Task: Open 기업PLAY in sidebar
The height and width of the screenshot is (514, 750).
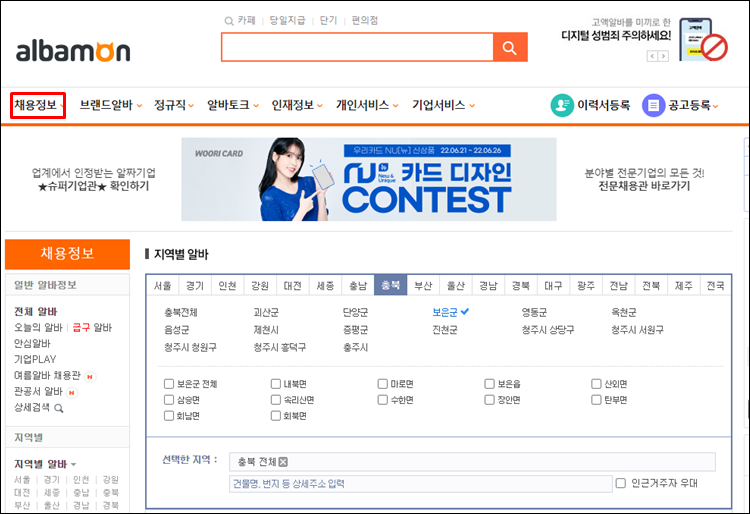Action: [x=35, y=359]
